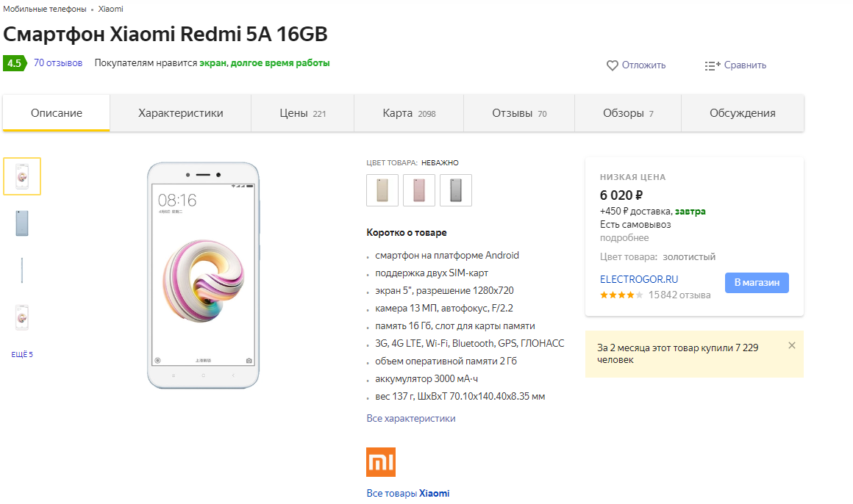Click the orange Xiaomi brand logo
This screenshot has width=853, height=504.
(381, 462)
